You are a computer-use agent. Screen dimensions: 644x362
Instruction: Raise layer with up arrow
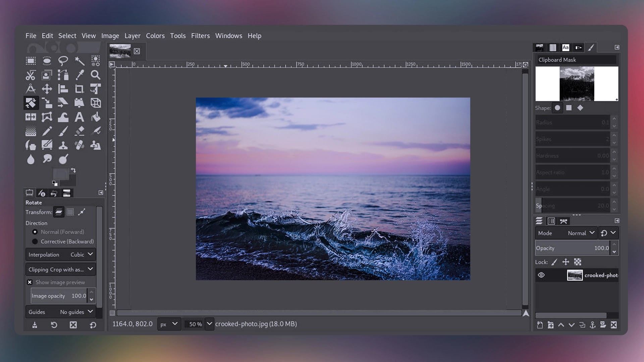coord(561,325)
